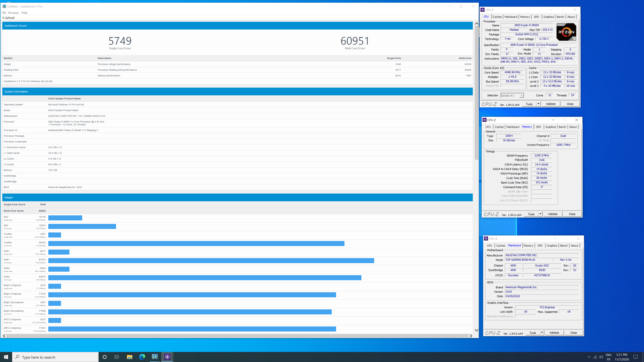Viewport: 644px width, 362px height.
Task: Open Cortana from the taskbar
Action: tap(105, 357)
